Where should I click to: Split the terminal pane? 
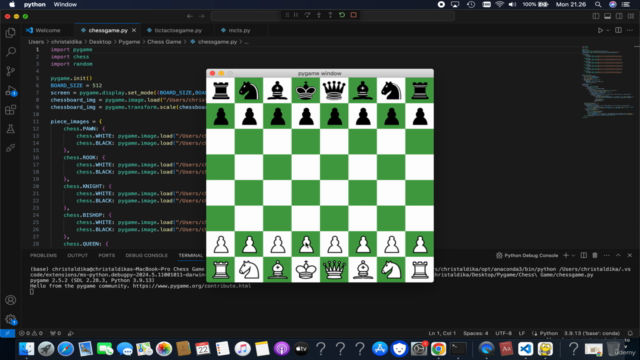584,255
